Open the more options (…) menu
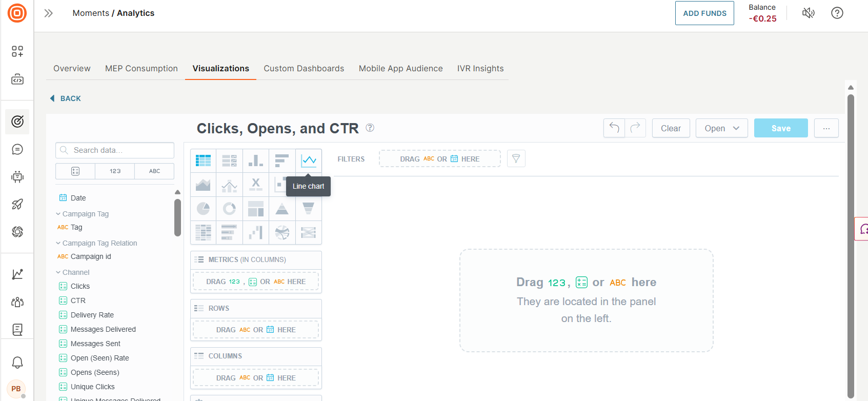 point(826,128)
